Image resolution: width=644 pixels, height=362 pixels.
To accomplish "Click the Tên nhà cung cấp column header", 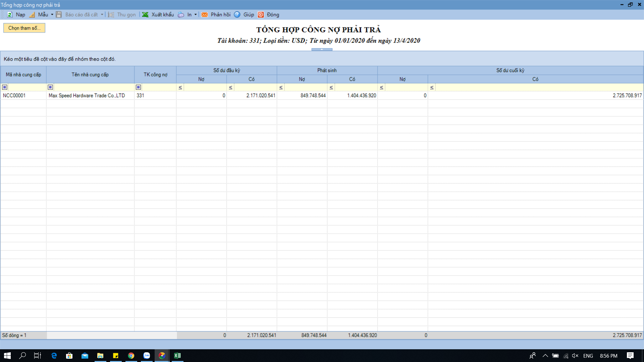I will tap(90, 75).
